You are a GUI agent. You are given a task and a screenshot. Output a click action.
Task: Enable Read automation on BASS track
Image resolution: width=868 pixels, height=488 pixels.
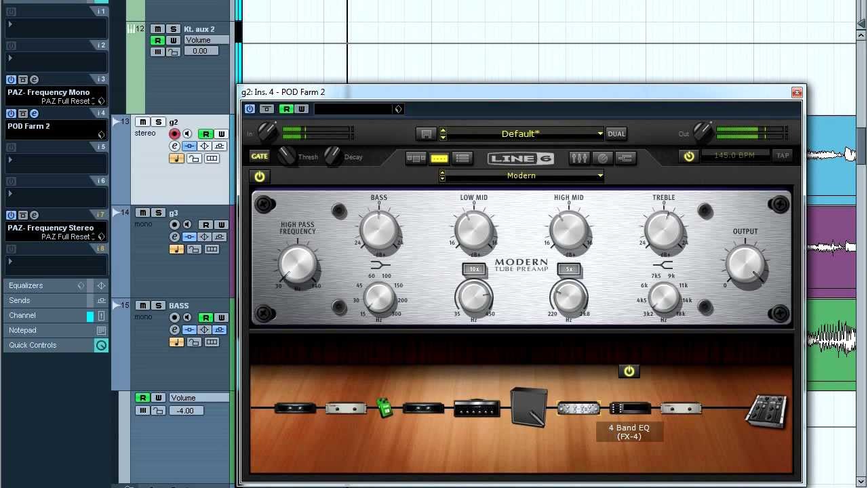(205, 317)
